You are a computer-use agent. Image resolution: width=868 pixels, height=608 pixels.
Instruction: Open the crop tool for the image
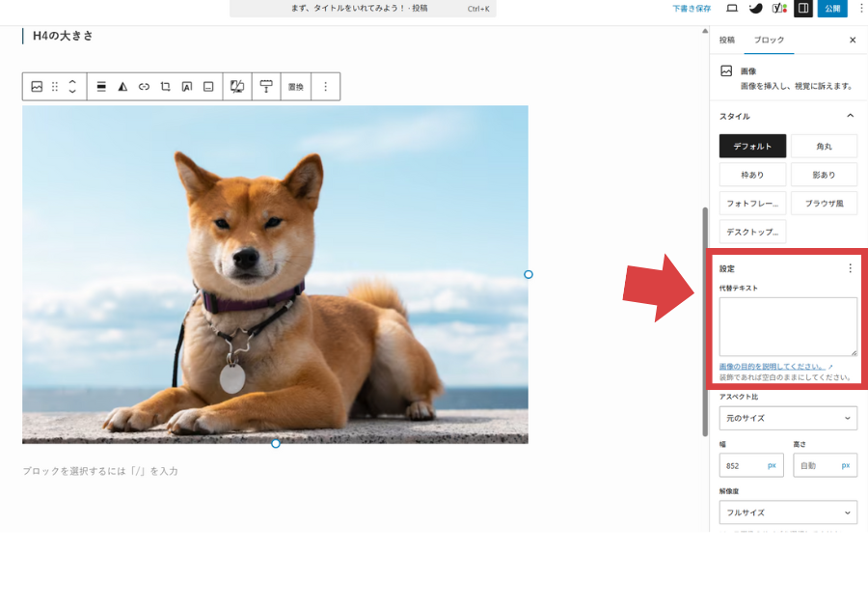point(166,86)
